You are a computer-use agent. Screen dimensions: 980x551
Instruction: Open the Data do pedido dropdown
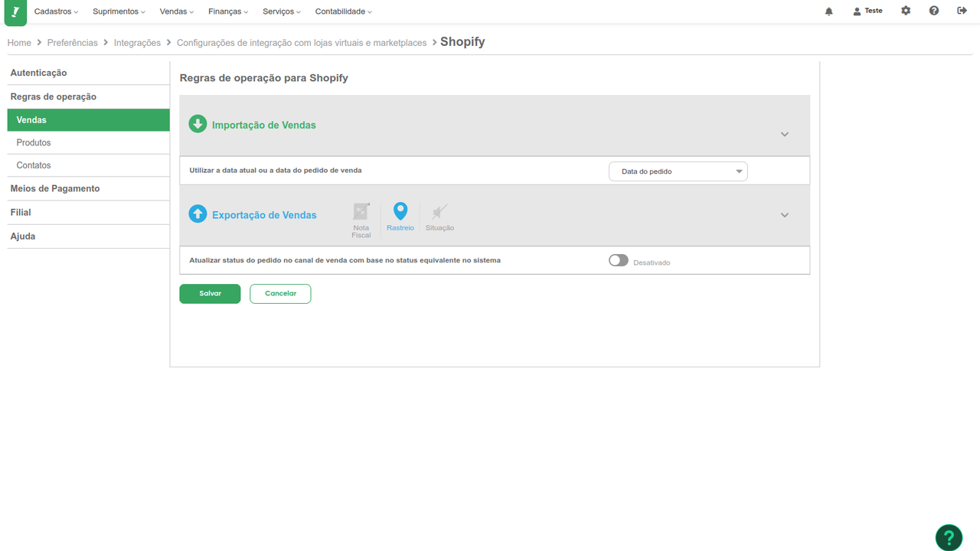click(x=678, y=171)
